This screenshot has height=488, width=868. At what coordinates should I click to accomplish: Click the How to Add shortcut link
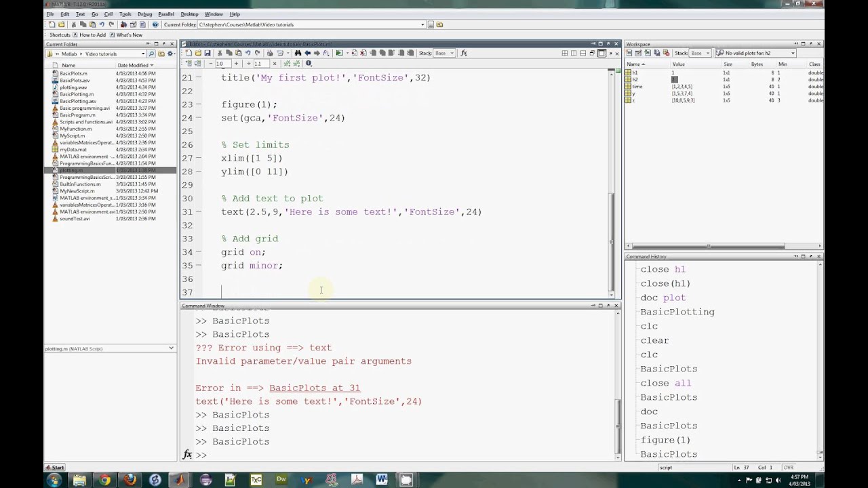pos(89,35)
